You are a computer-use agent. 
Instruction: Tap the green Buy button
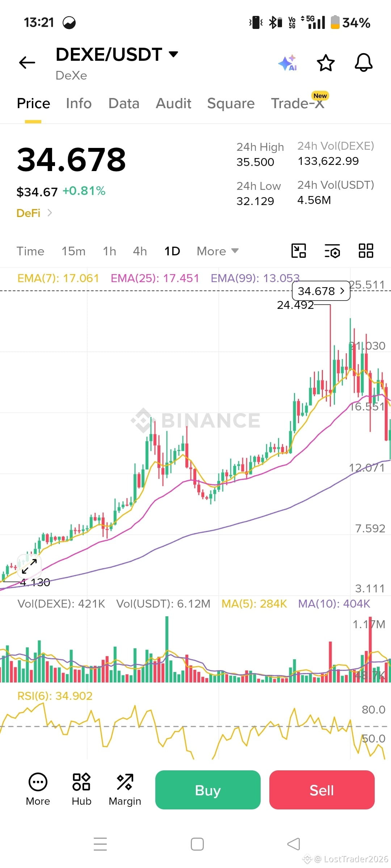pyautogui.click(x=208, y=790)
